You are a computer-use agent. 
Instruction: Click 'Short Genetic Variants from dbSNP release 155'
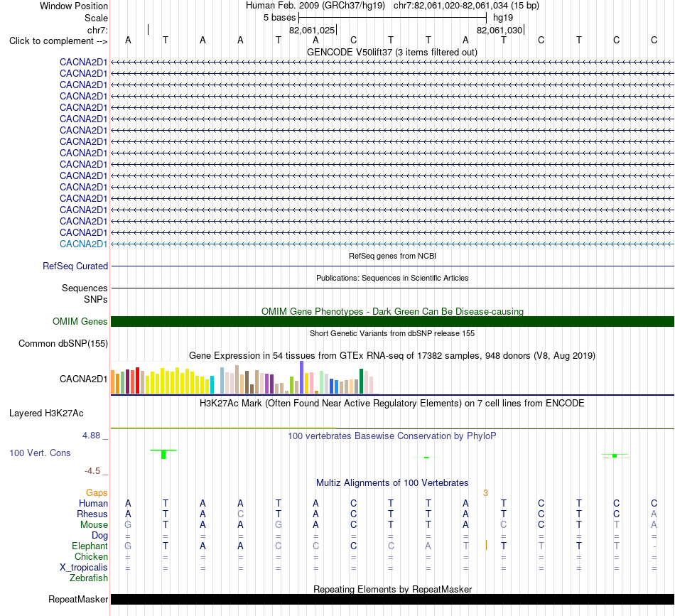392,333
